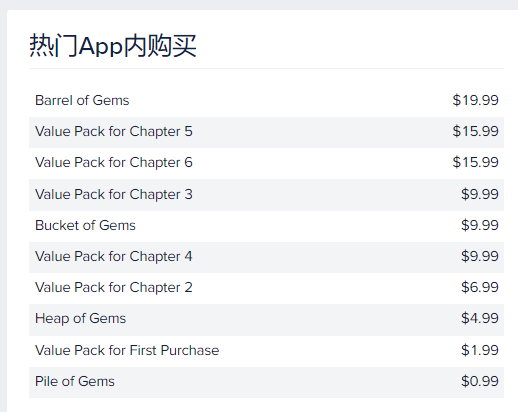This screenshot has height=412, width=518.
Task: Click the Value Pack for Chapter 6 price
Action: coord(475,162)
